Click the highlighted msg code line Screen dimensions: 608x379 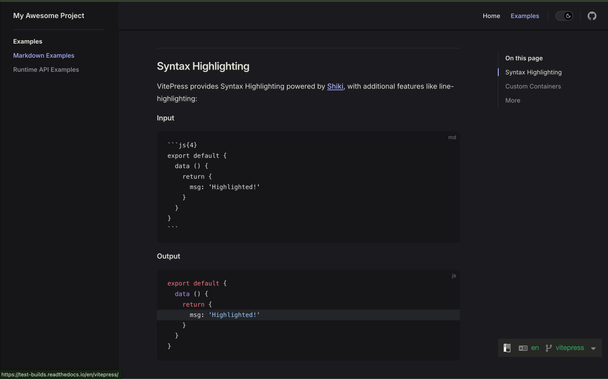pyautogui.click(x=308, y=315)
